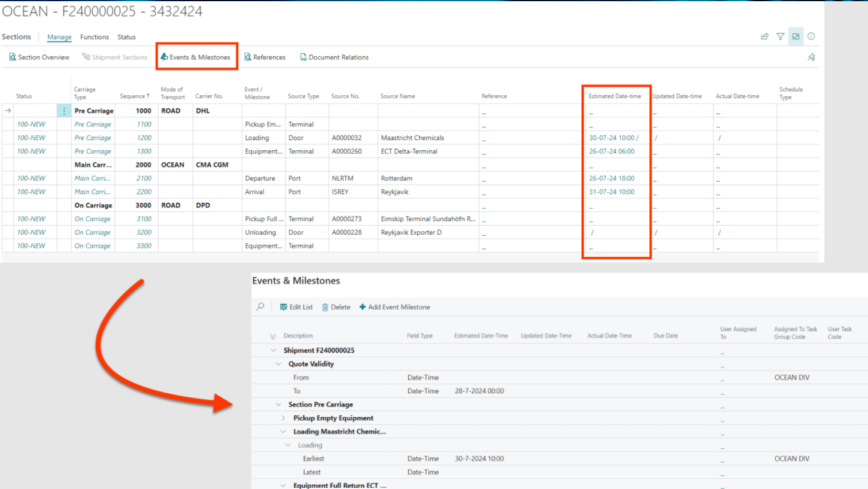Screen dimensions: 868x489
Task: Open the Functions menu
Action: (x=95, y=37)
